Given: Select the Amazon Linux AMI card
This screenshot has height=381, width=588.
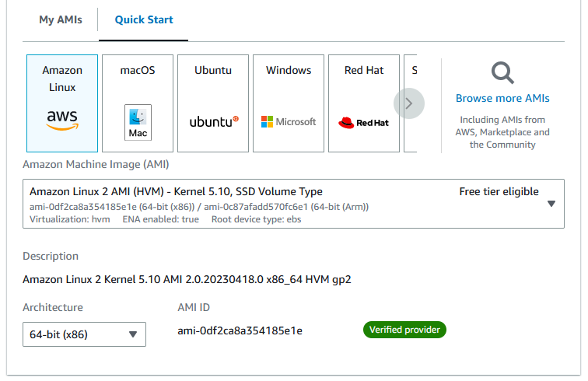Looking at the screenshot, I should [x=62, y=103].
